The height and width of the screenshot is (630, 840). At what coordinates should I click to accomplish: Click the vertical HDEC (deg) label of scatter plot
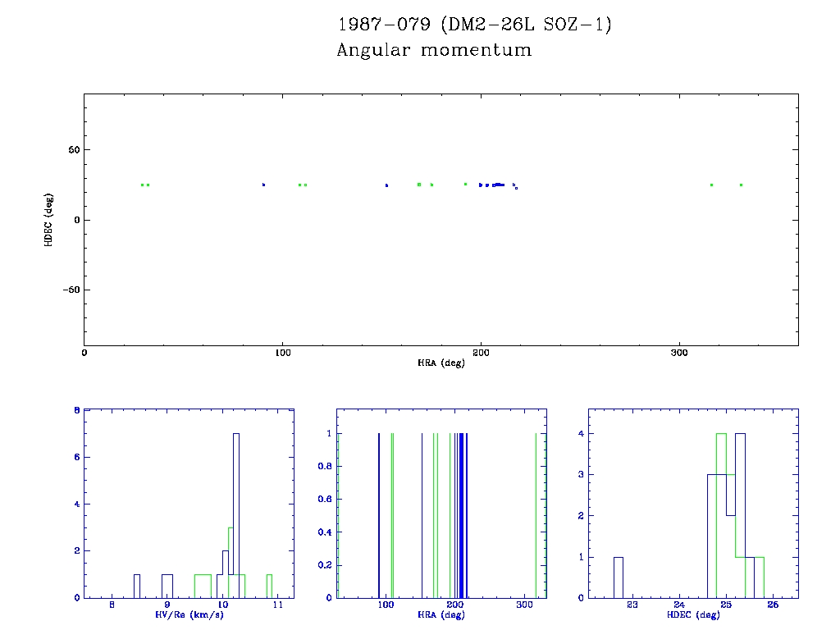pos(49,219)
